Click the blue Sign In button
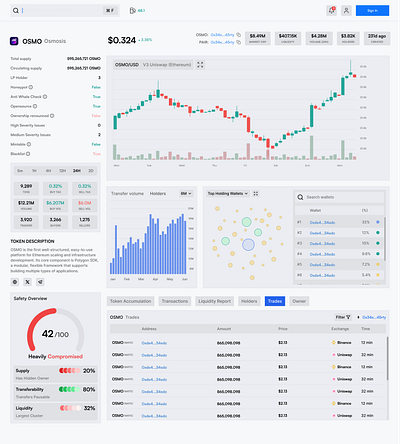400x444 pixels. click(x=372, y=11)
